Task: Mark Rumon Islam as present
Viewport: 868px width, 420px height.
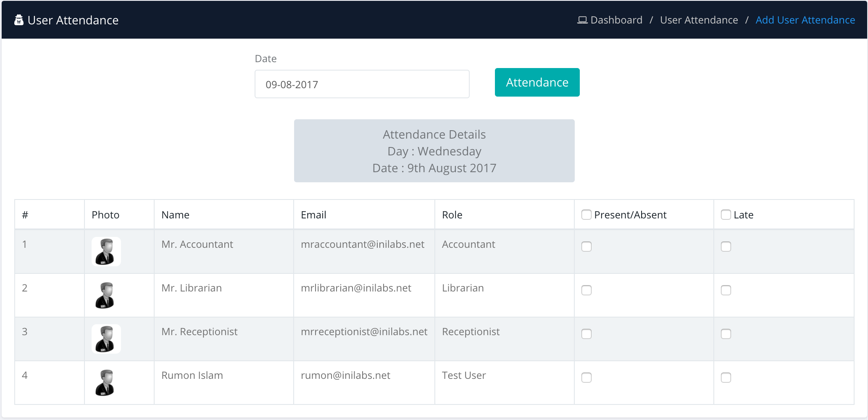Action: (x=587, y=378)
